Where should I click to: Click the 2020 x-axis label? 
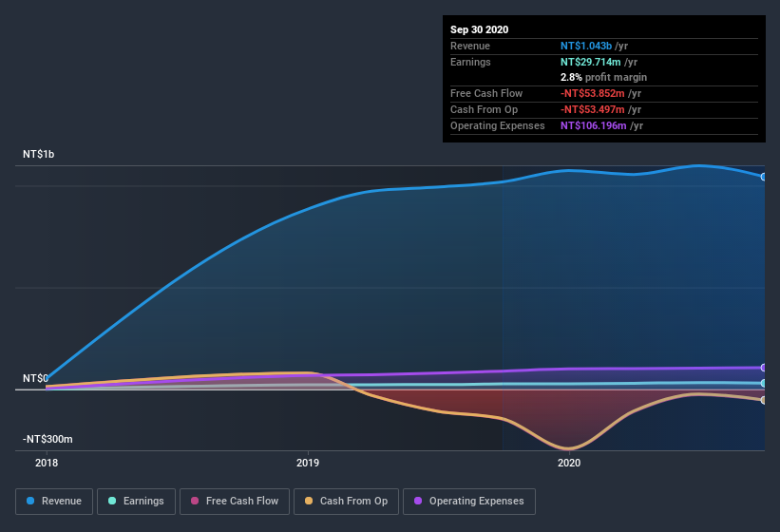568,463
